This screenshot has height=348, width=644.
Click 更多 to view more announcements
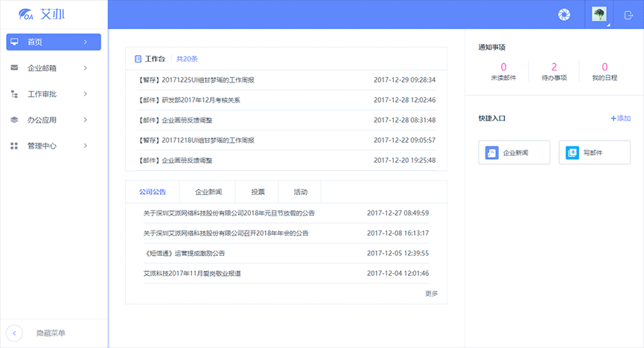431,293
